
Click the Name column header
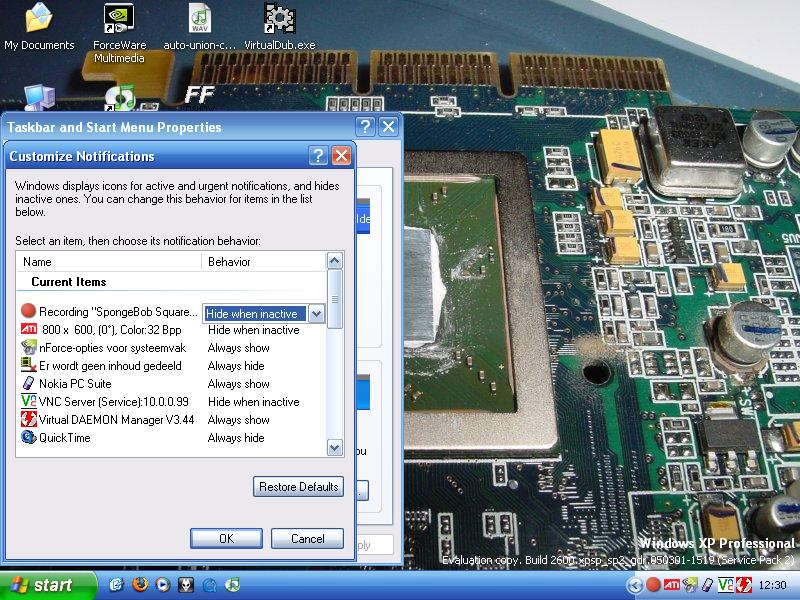(109, 262)
